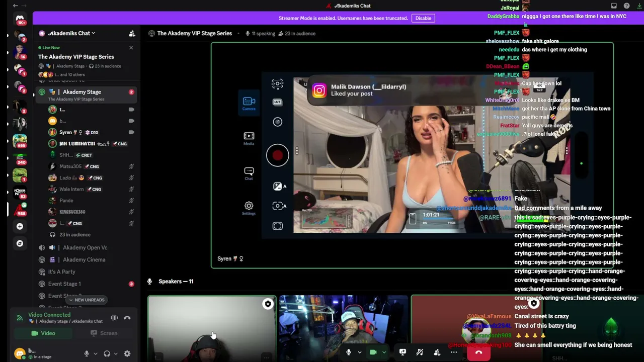Add a server with the plus icon

(x=20, y=226)
